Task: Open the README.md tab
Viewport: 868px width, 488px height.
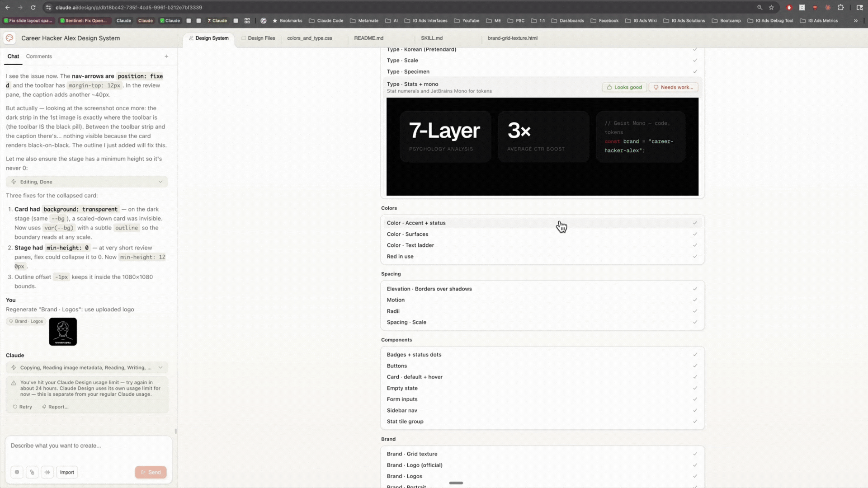Action: tap(368, 38)
